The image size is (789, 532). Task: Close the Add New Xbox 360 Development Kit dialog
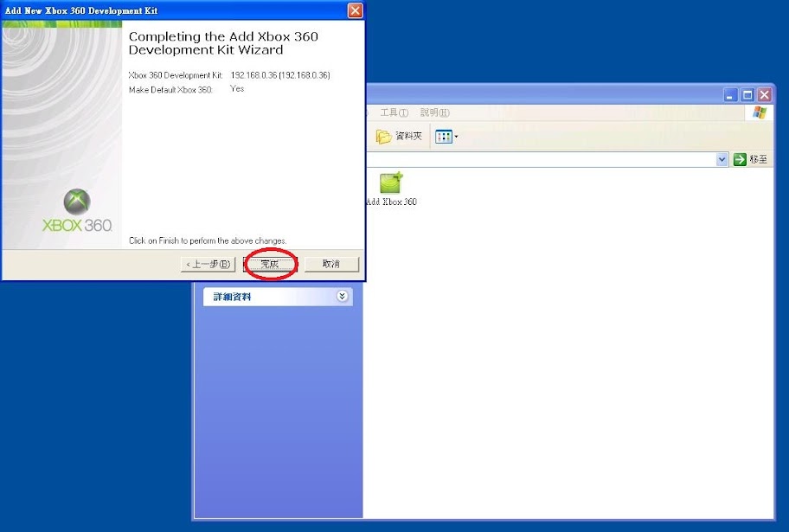pyautogui.click(x=356, y=10)
